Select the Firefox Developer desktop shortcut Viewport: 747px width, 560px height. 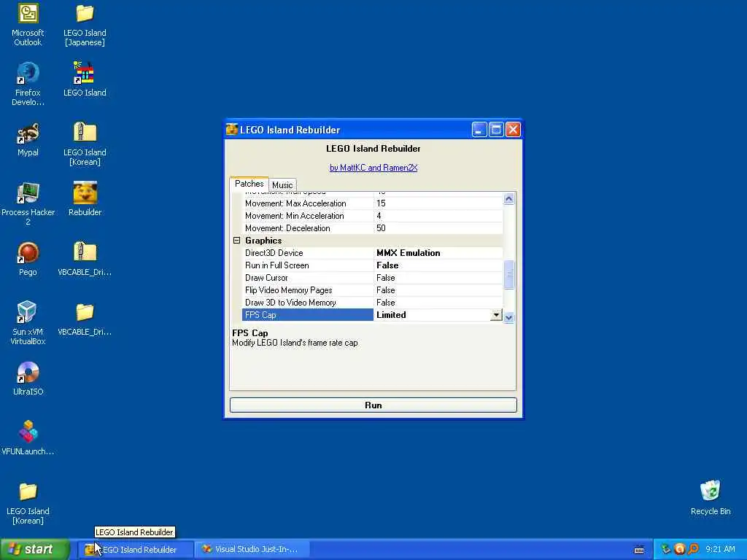[28, 74]
